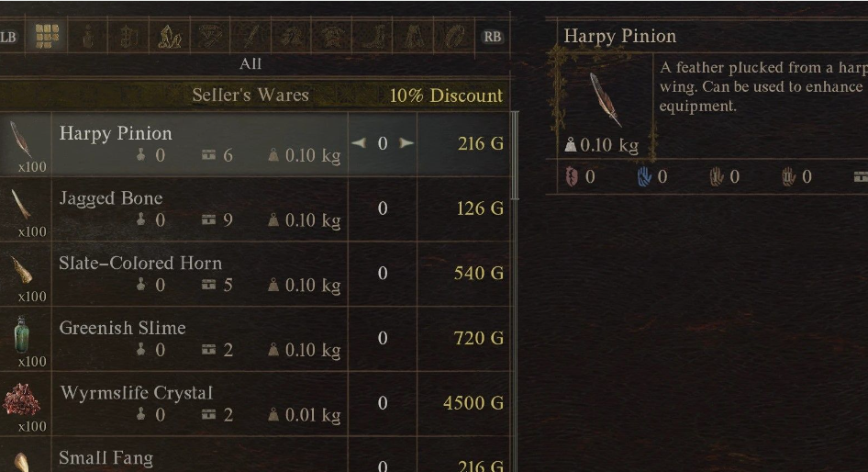Click storage chest icon in Jagged Bone row
Screen dimensions: 868x472
coord(210,220)
